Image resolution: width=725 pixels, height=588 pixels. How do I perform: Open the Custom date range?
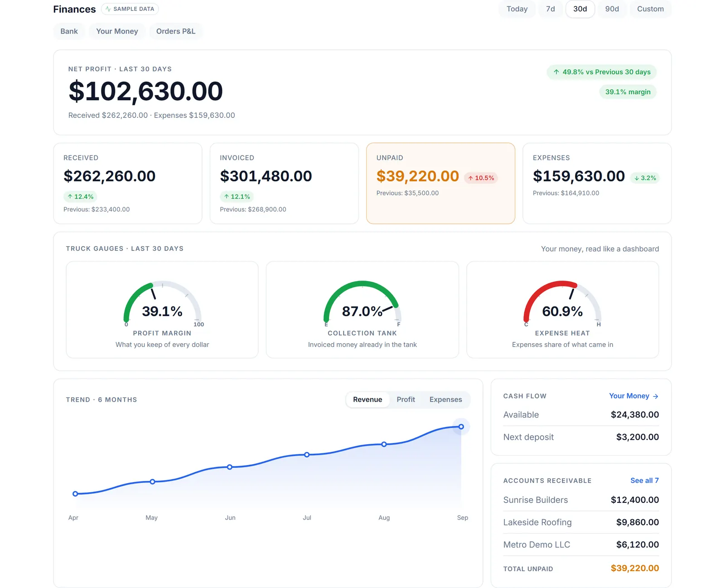[x=650, y=9]
